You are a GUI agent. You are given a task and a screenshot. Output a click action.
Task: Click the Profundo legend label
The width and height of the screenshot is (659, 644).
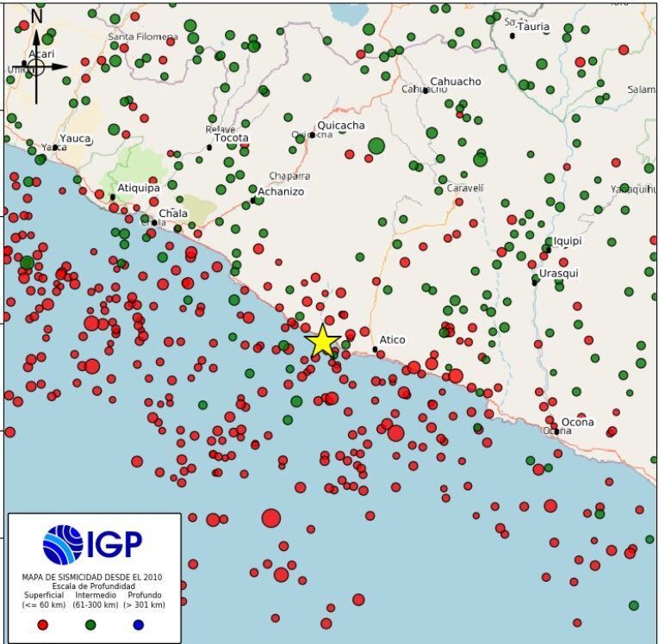coord(144,595)
